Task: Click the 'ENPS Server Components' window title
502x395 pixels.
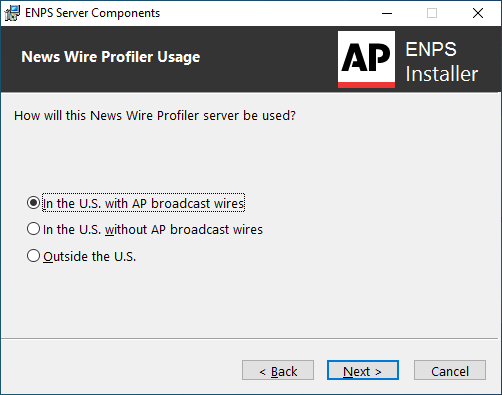Action: (x=92, y=13)
